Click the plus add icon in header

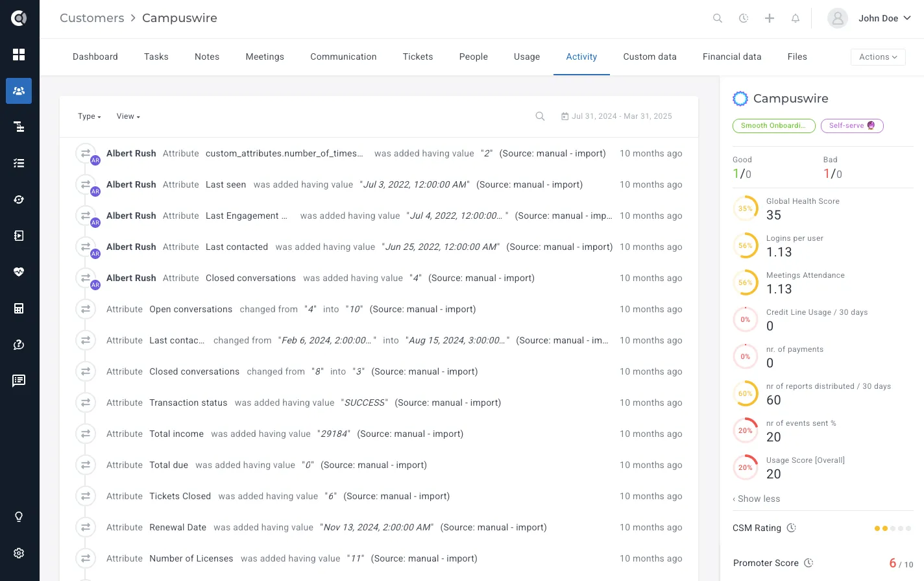coord(770,18)
